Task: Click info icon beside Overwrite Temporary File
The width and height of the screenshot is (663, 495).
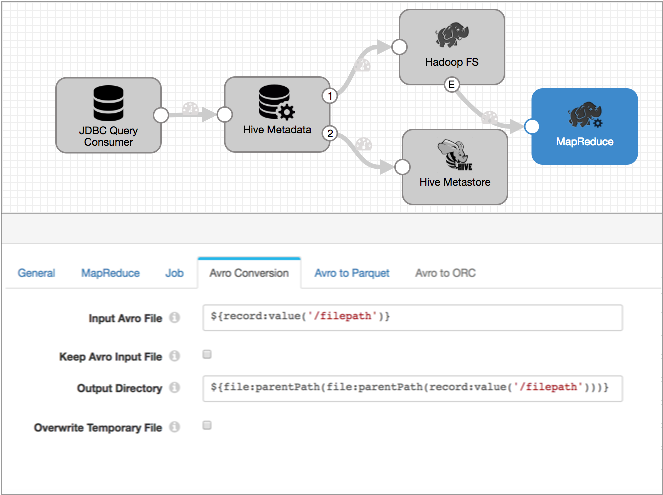Action: pos(174,428)
